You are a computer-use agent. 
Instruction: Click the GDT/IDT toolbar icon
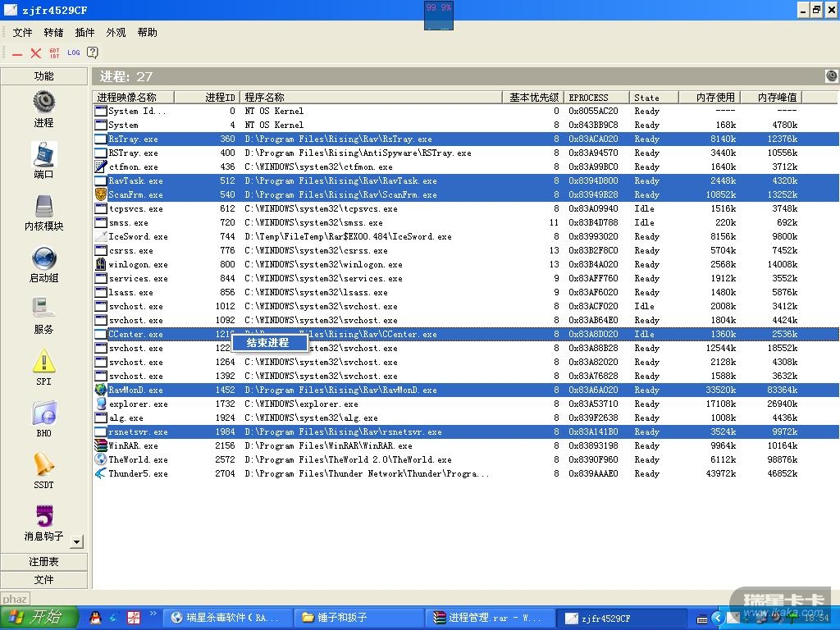(54, 52)
